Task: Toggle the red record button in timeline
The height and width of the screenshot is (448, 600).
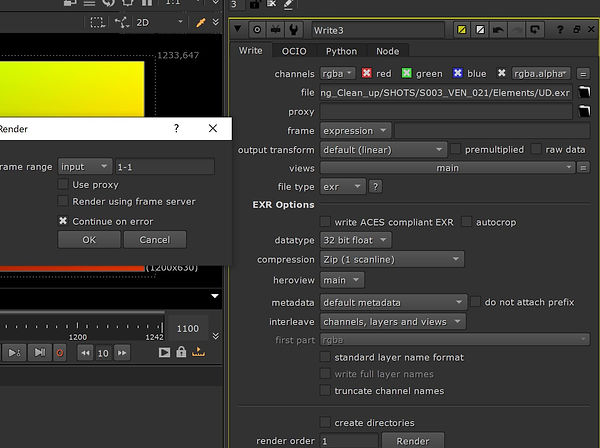Action: pyautogui.click(x=60, y=352)
